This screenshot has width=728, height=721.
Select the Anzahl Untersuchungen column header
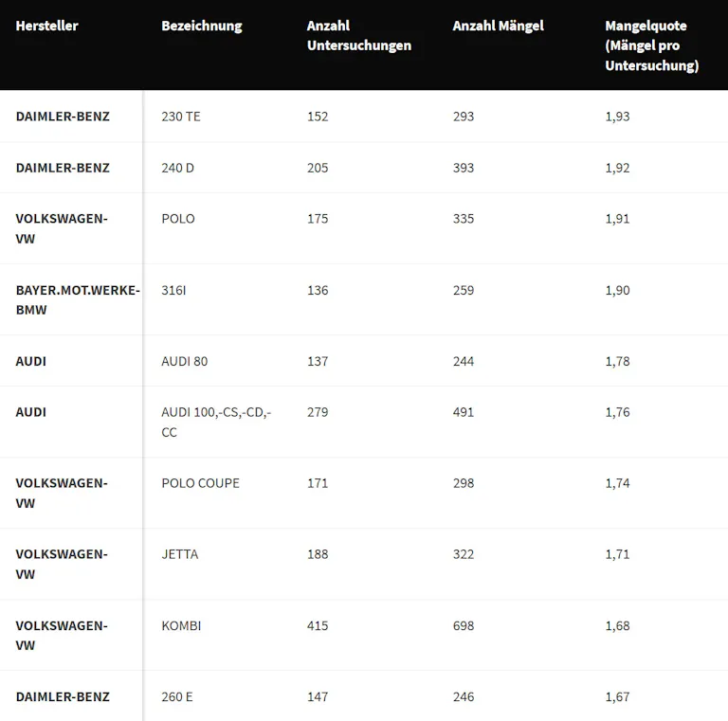click(x=358, y=35)
